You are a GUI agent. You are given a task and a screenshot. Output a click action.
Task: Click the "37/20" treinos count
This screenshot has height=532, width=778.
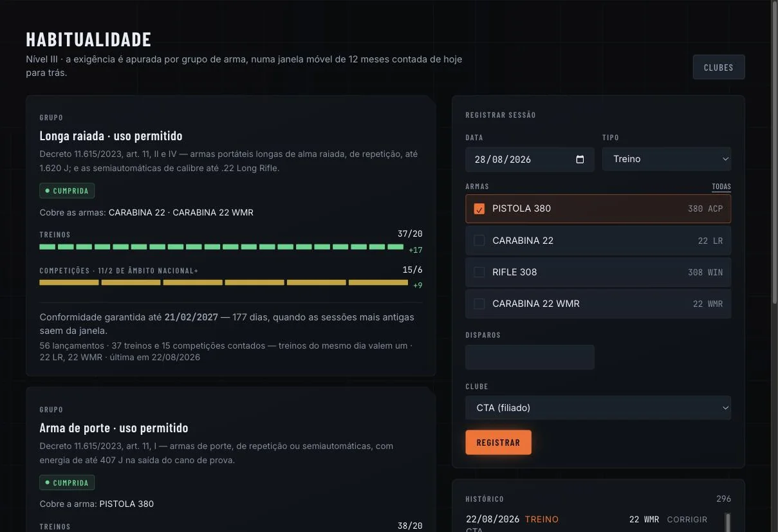coord(410,234)
